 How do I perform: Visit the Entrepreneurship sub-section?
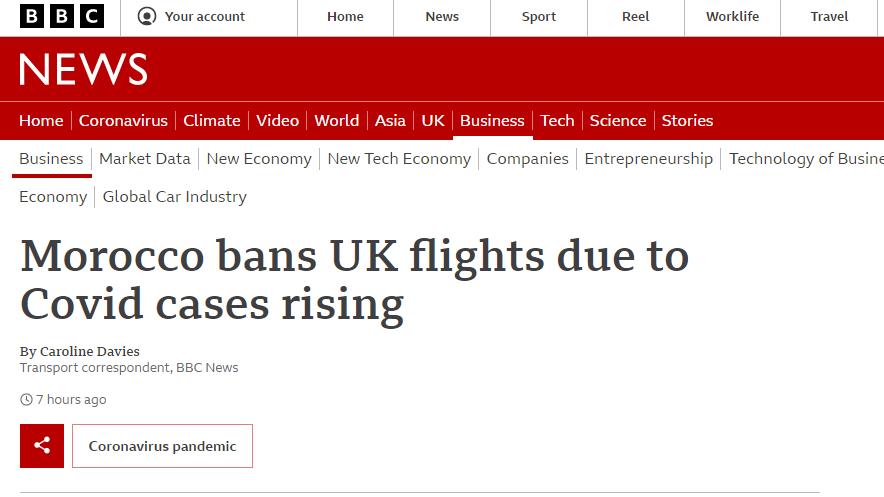(x=648, y=159)
